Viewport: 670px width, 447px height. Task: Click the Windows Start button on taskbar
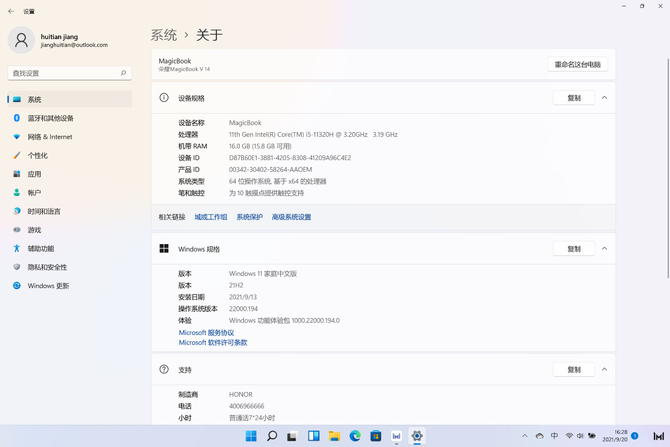pyautogui.click(x=251, y=436)
